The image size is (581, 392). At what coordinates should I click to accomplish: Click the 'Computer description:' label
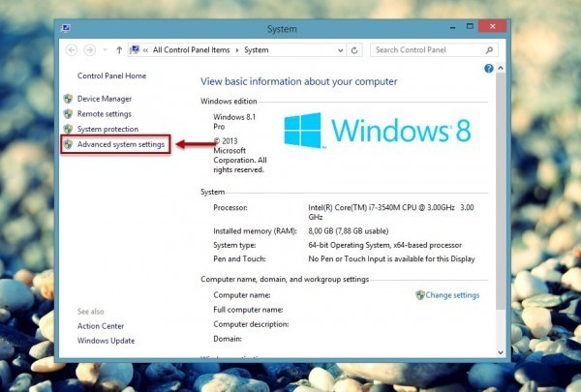click(x=251, y=324)
